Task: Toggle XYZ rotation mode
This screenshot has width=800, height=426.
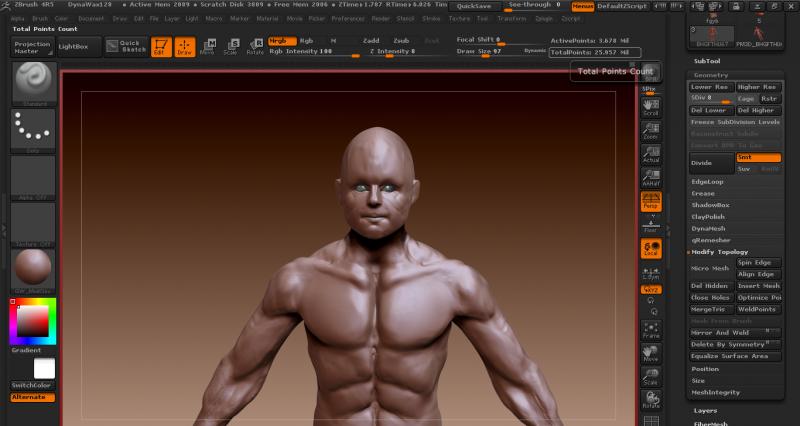Action: tap(651, 290)
